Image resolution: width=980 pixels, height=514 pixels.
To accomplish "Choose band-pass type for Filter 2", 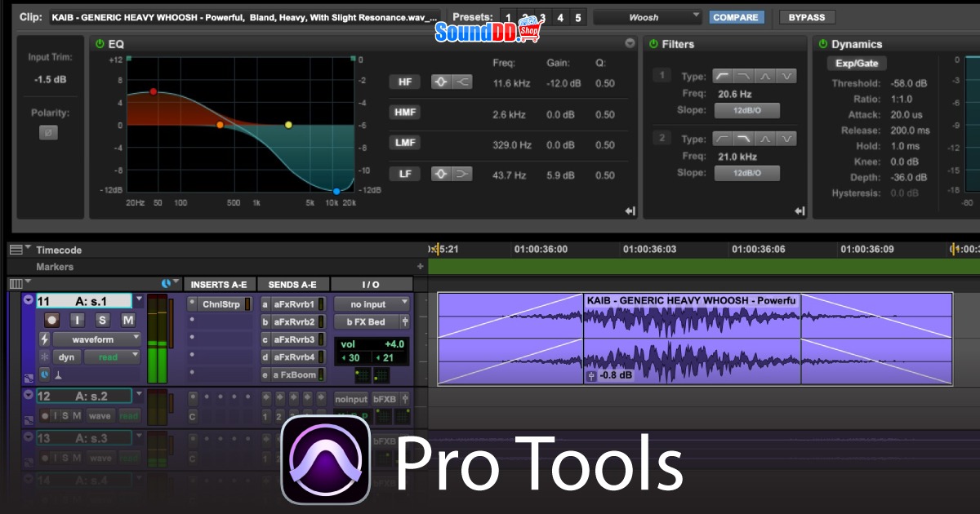I will tap(765, 139).
